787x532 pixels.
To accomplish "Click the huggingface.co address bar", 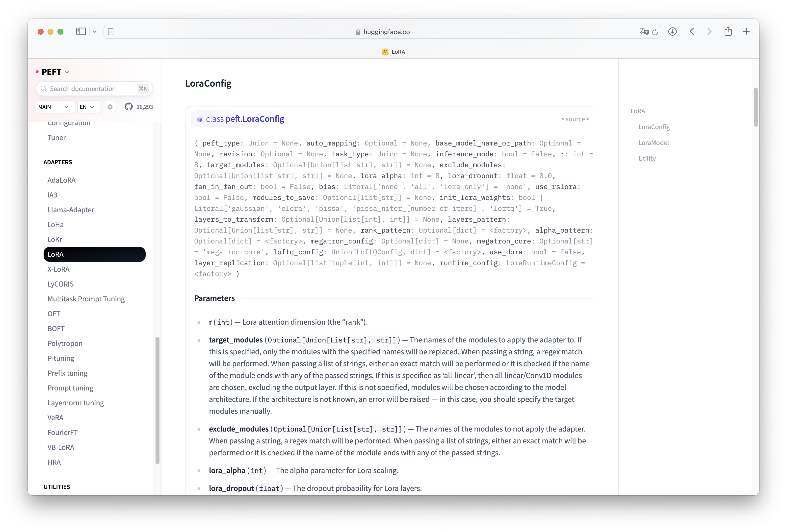I will 382,32.
